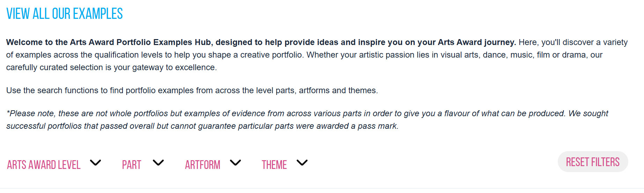Click the 'Use the search functions' sentence
This screenshot has height=193, width=644.
[x=192, y=90]
